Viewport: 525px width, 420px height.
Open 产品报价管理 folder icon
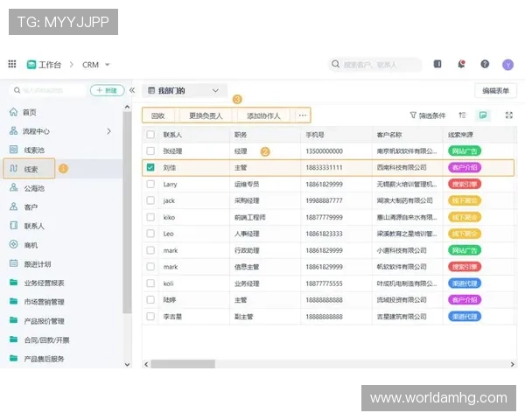pyautogui.click(x=13, y=320)
